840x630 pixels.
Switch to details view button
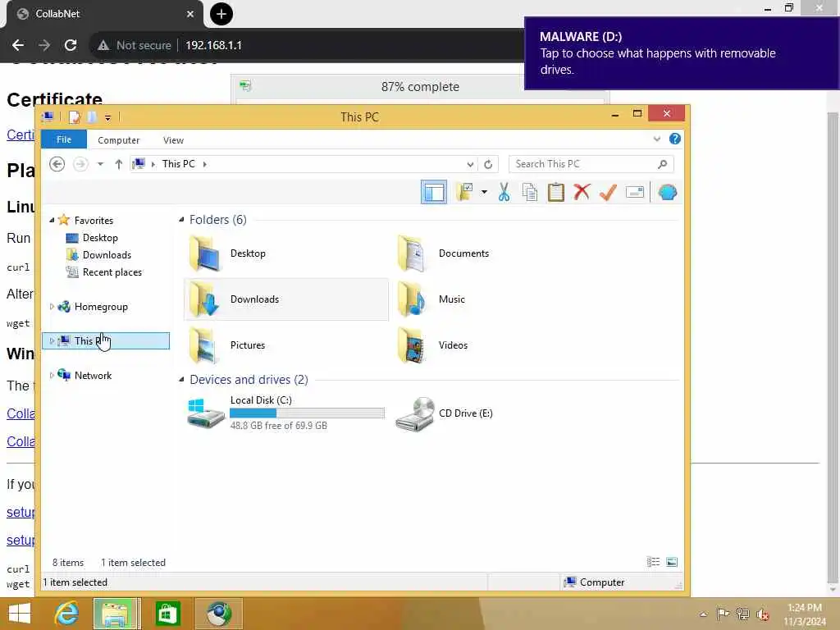(653, 562)
